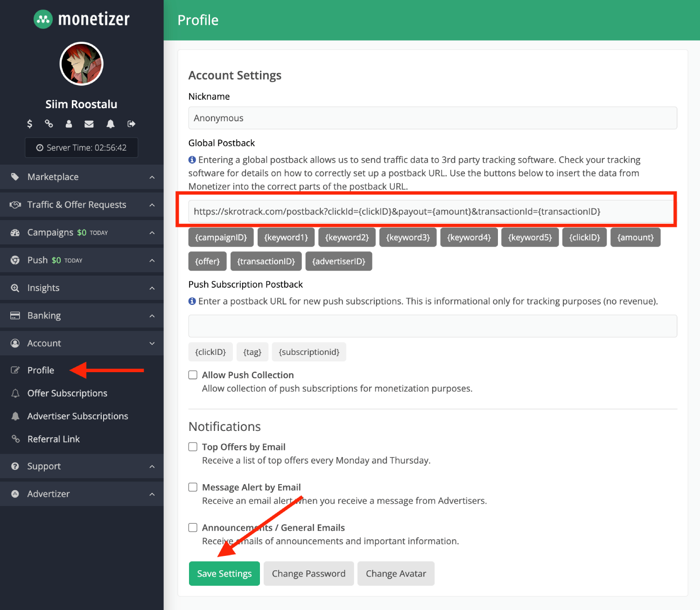Click the Global Postback info icon
Viewport: 700px width, 610px height.
tap(192, 160)
